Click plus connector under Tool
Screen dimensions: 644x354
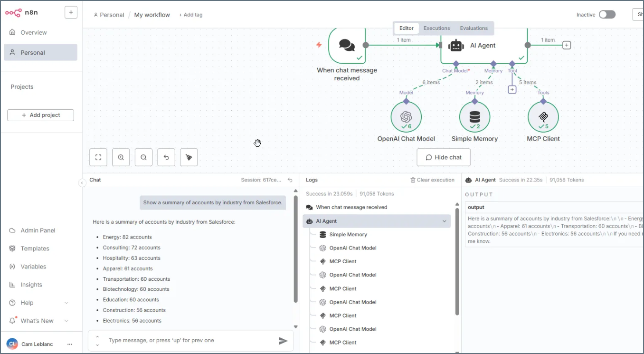click(x=512, y=89)
